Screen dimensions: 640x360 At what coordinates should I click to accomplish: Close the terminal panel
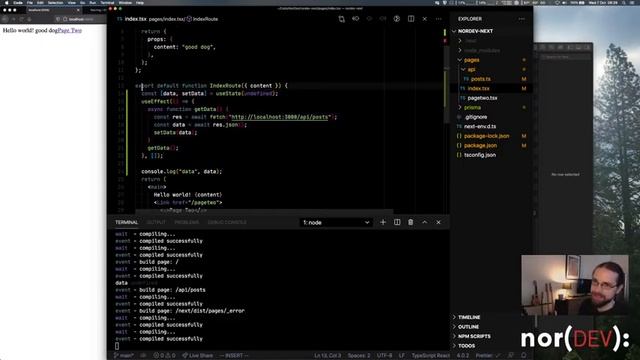[x=438, y=222]
